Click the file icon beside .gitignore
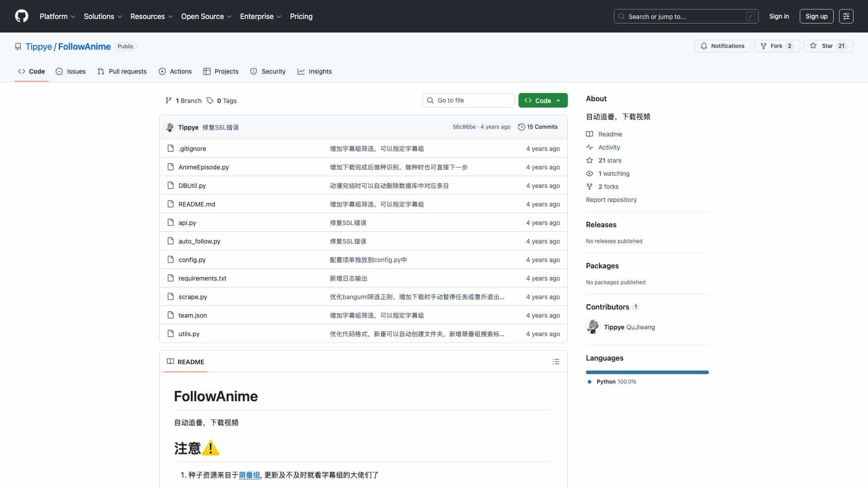Image resolution: width=868 pixels, height=488 pixels. pos(170,148)
